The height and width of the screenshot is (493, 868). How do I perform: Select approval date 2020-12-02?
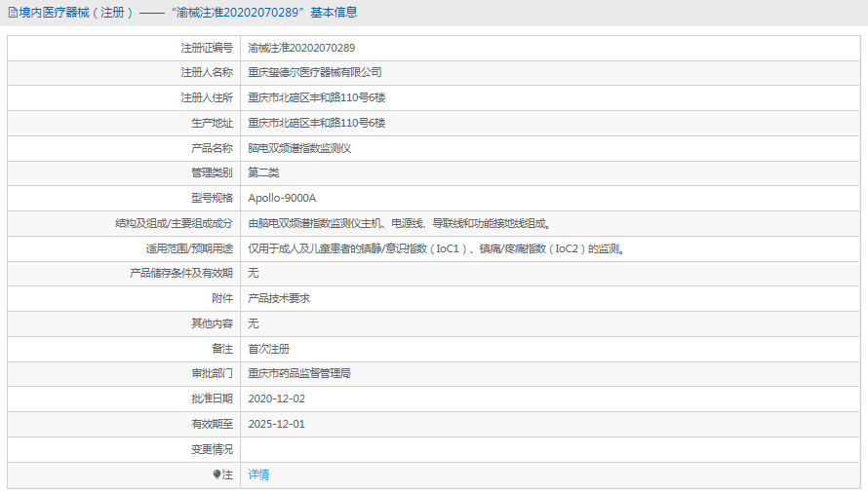pyautogui.click(x=276, y=398)
